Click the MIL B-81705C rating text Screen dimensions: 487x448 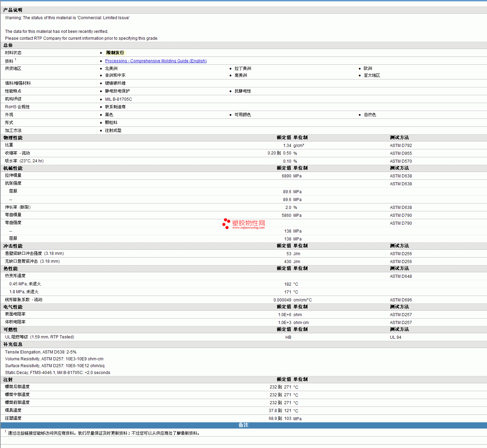click(x=118, y=99)
